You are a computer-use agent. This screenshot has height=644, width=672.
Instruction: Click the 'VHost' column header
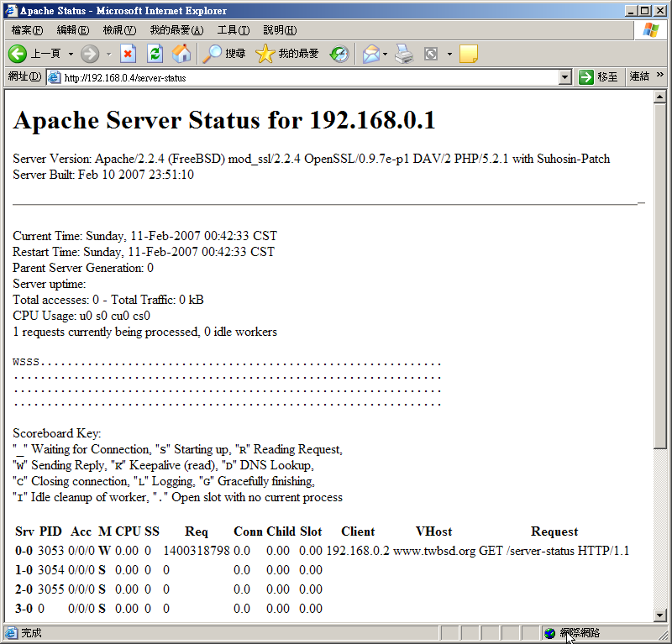click(x=433, y=531)
